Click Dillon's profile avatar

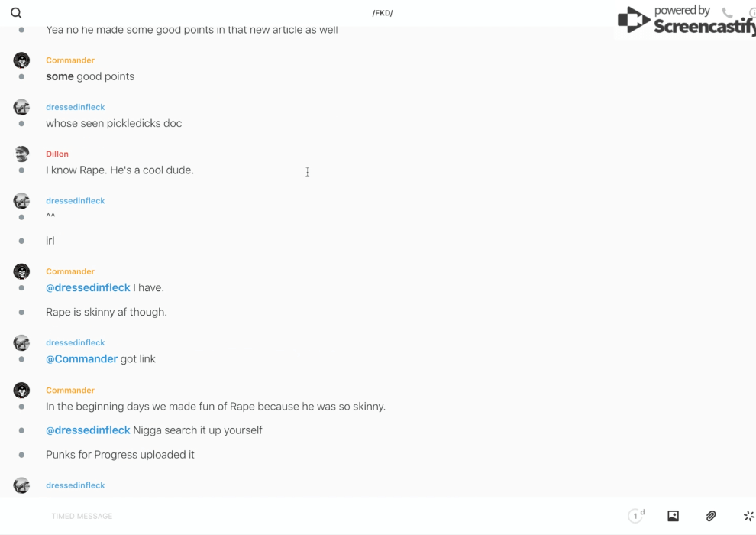click(21, 154)
